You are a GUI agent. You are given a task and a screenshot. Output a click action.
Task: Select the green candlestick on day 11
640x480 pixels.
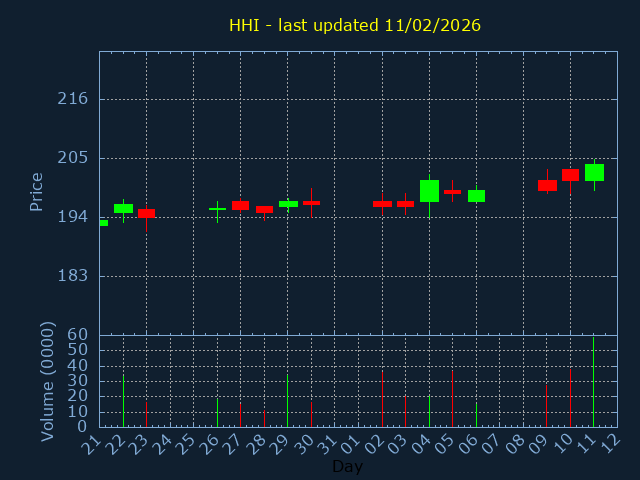[x=594, y=172]
